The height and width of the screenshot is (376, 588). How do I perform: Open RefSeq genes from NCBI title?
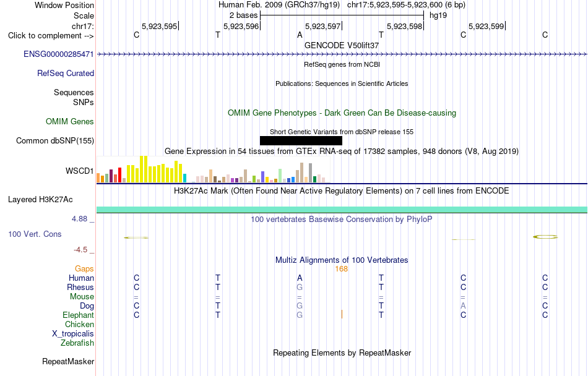342,65
